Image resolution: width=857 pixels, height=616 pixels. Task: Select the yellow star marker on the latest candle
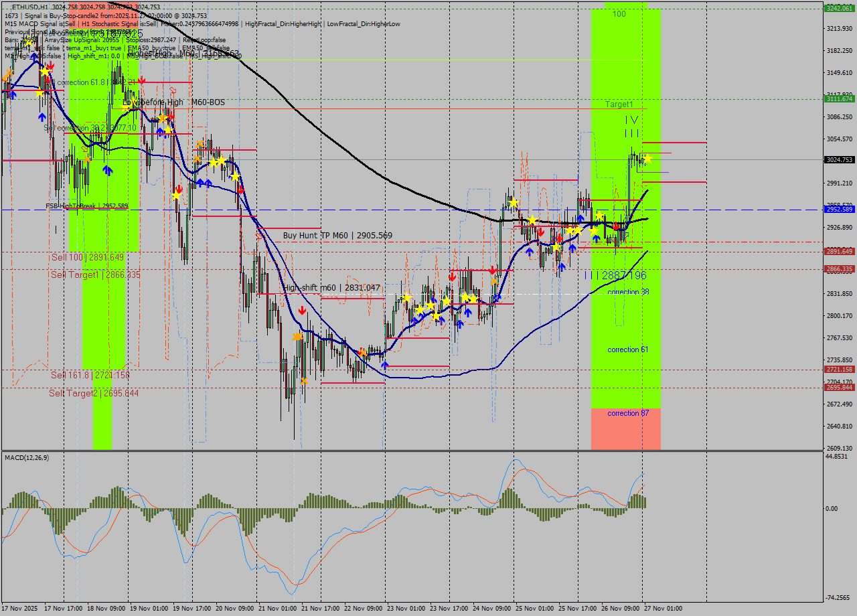648,159
